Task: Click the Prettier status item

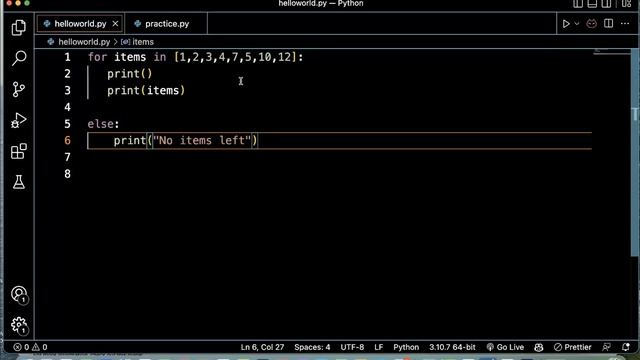Action: coord(573,347)
